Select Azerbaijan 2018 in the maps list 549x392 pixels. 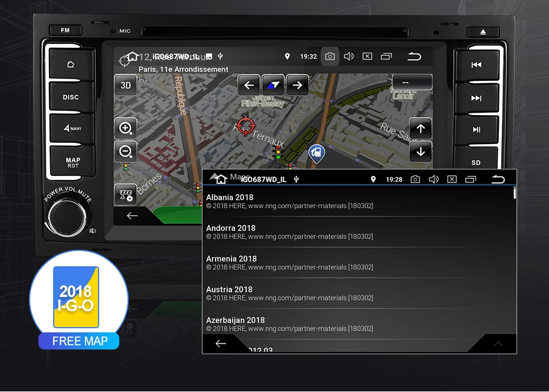[x=358, y=324]
